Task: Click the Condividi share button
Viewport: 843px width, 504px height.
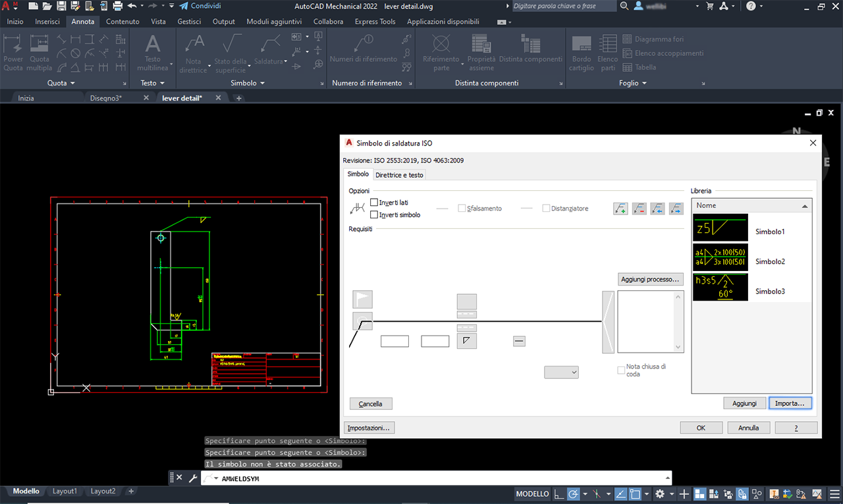Action: tap(200, 6)
